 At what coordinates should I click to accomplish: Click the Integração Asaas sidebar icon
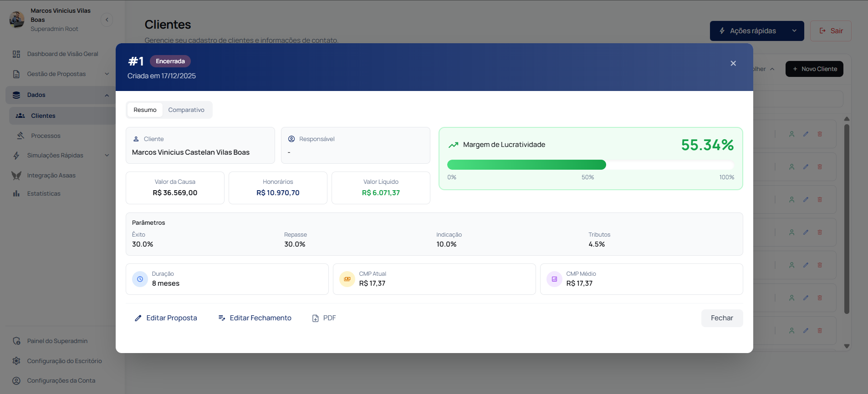coord(16,176)
